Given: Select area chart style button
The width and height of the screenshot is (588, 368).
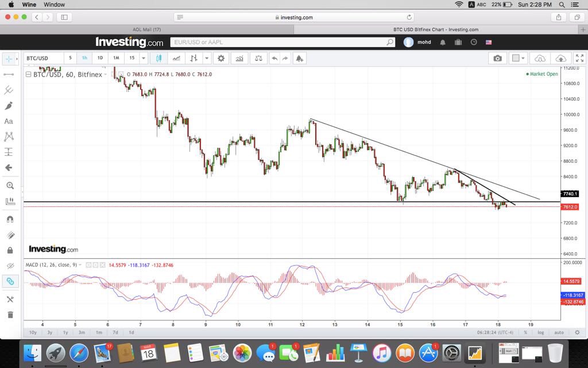Looking at the screenshot, I should point(176,58).
